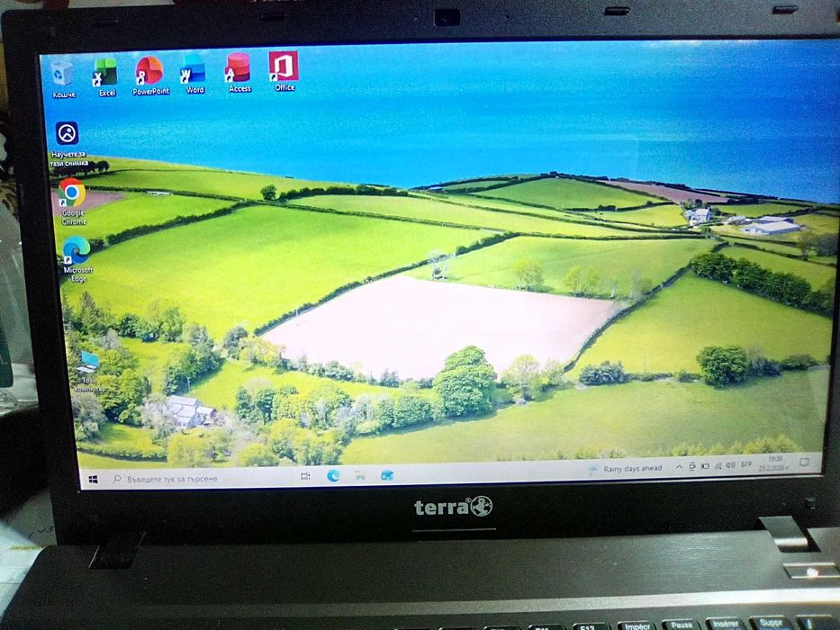This screenshot has width=840, height=630.
Task: Click the 'Научете за тази снимка' icon
Action: (x=68, y=144)
